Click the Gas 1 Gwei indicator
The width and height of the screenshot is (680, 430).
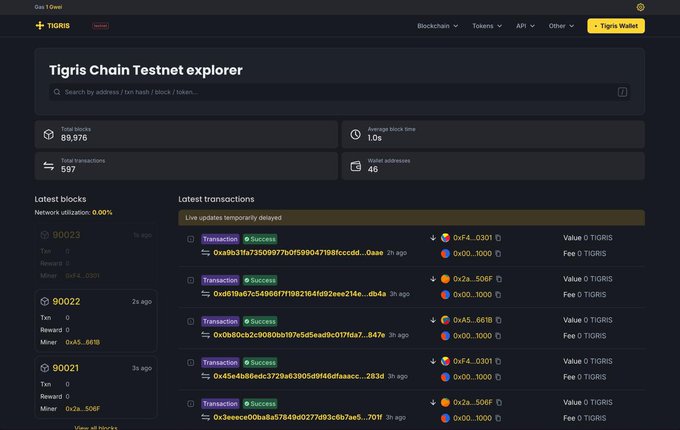click(48, 7)
